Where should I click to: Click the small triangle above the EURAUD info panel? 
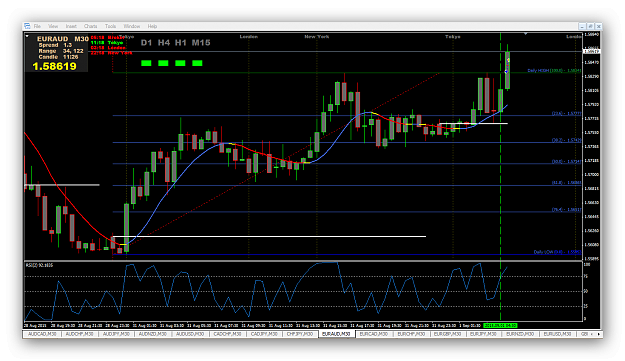coord(27,36)
